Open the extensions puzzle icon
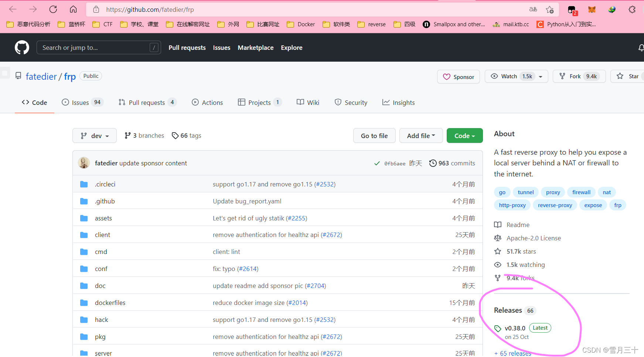 tap(632, 10)
